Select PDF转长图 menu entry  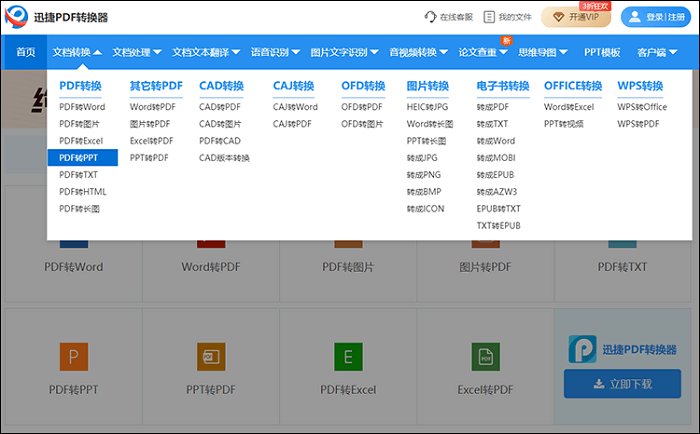click(79, 209)
